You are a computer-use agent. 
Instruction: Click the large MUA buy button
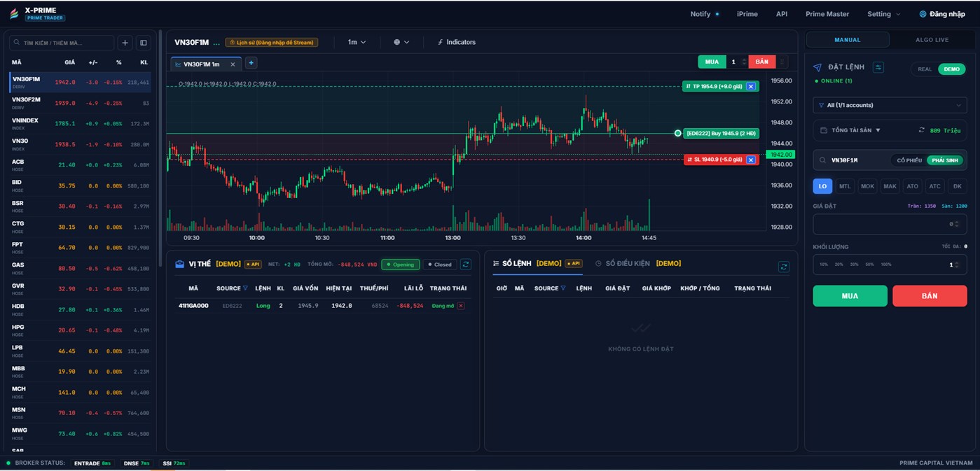coord(850,296)
